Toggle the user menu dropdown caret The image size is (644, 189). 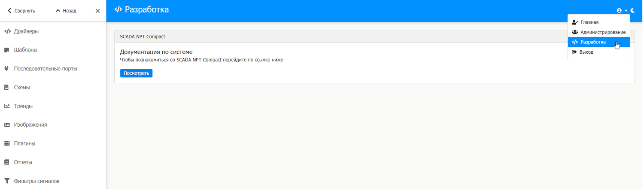coord(626,11)
